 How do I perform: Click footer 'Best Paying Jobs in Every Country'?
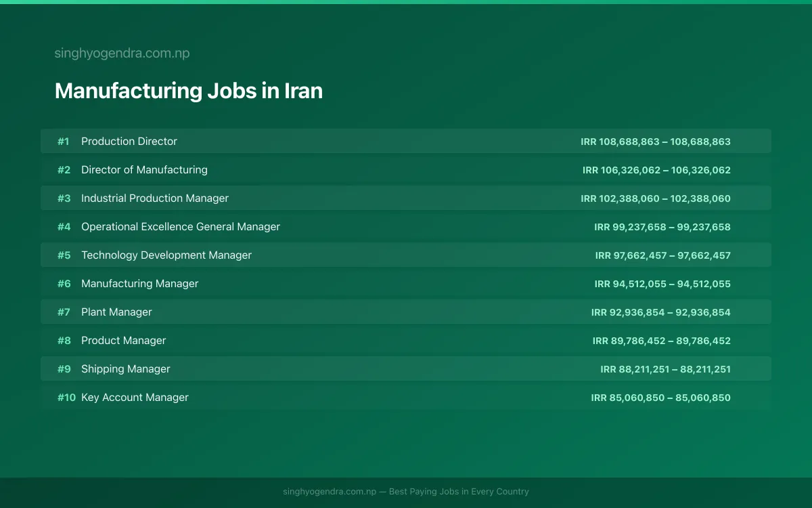(459, 492)
